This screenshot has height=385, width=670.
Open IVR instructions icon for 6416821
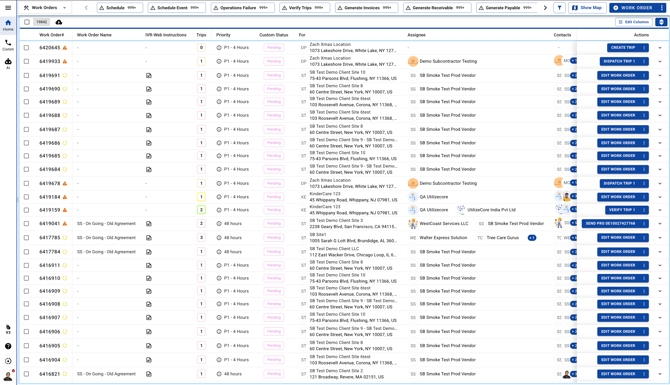pos(149,374)
